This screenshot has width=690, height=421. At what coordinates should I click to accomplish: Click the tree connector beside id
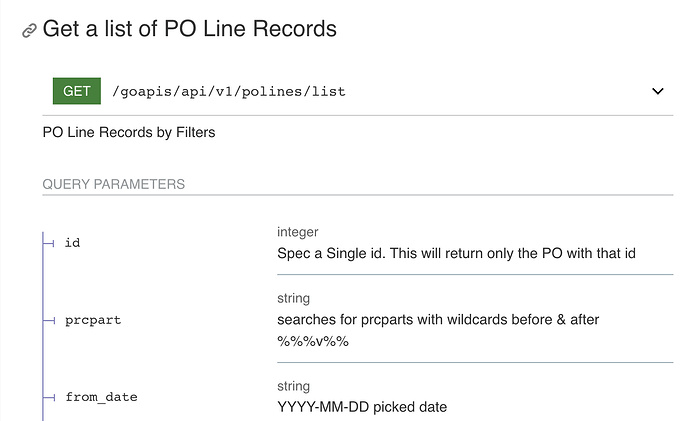[49, 242]
